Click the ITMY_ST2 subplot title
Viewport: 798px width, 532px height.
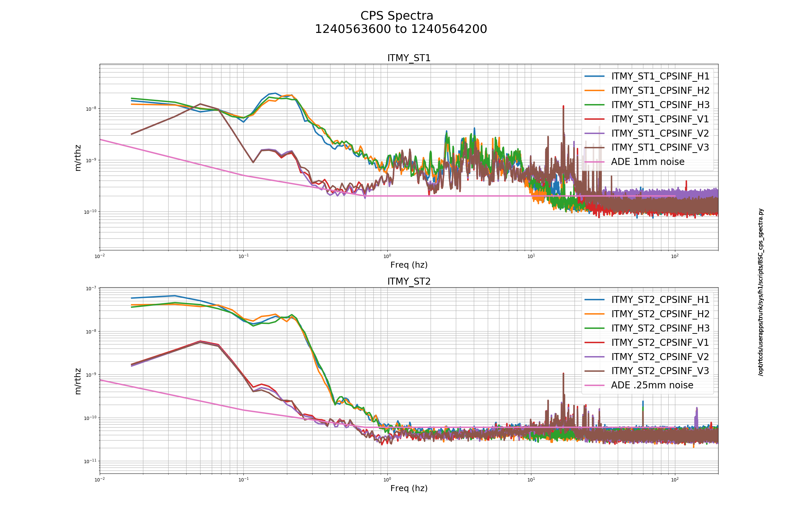point(409,281)
